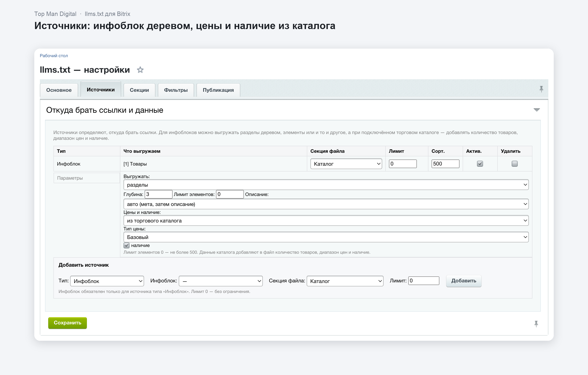Screen dimensions: 588x375
Task: Switch to the Основное tab
Action: pyautogui.click(x=59, y=90)
